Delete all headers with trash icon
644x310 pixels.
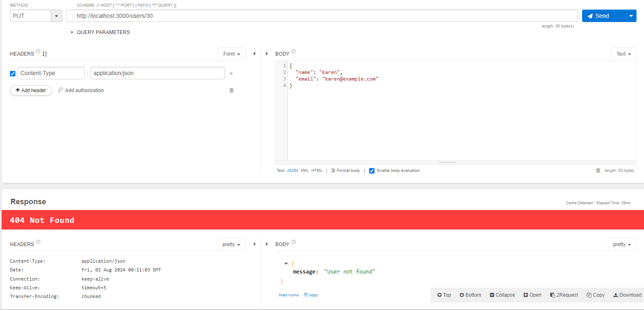coord(232,90)
